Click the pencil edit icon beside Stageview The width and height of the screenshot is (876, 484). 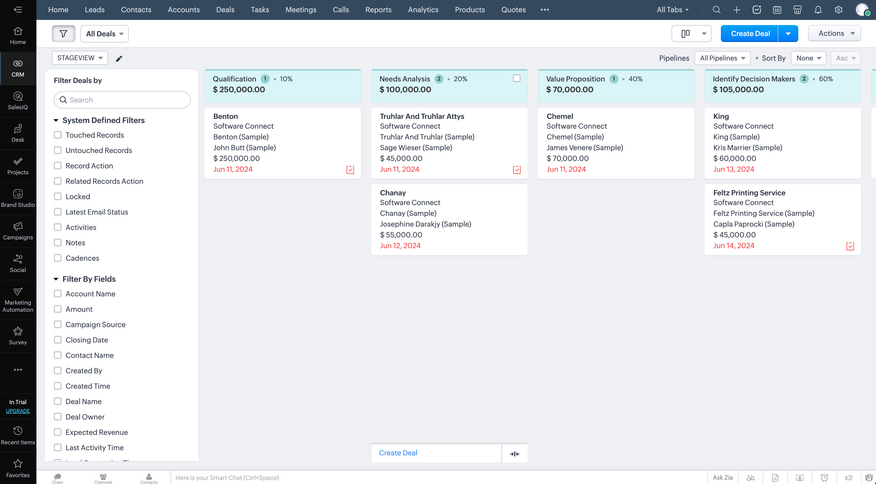[x=119, y=59]
